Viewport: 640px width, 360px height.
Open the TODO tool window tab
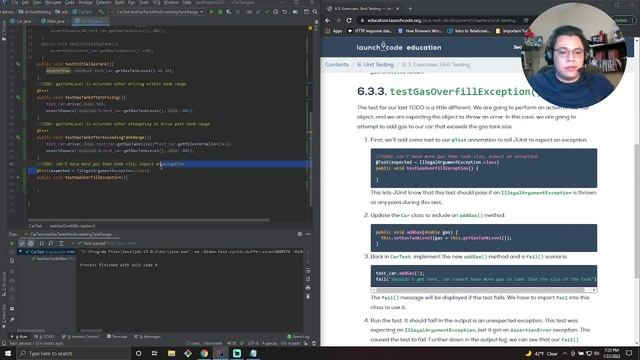[44, 337]
